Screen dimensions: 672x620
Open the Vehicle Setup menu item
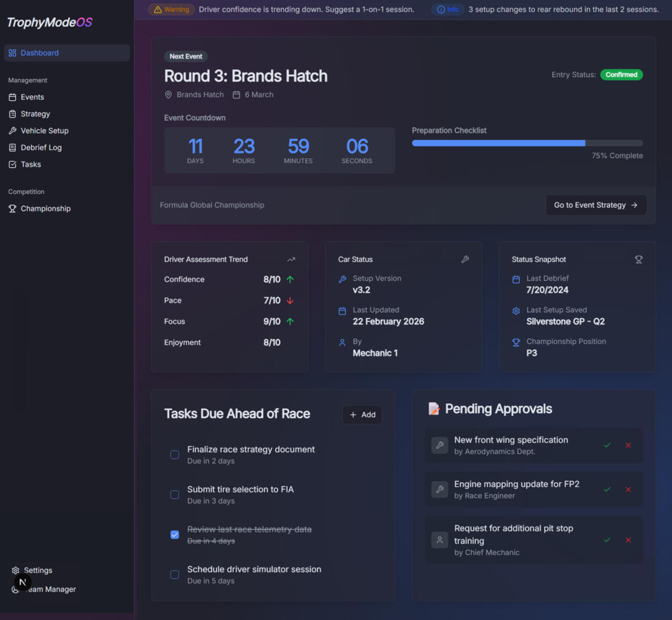(44, 131)
